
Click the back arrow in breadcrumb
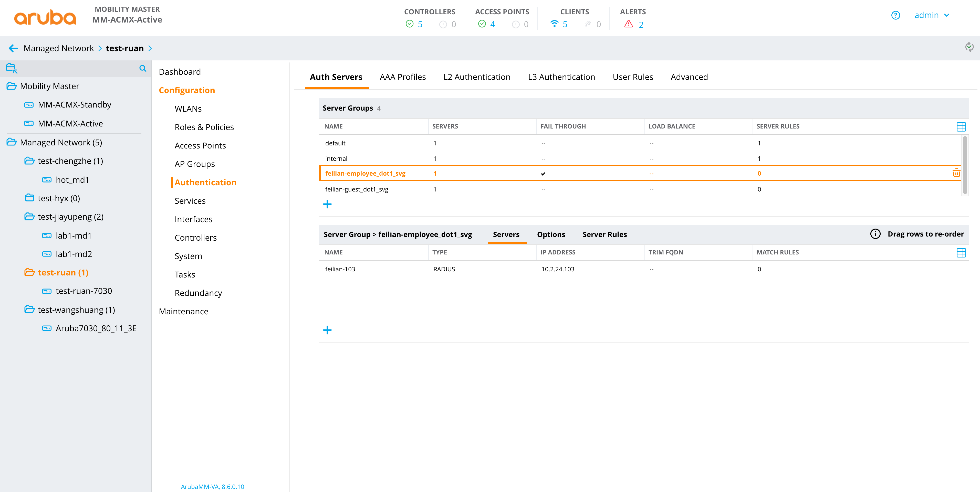[x=13, y=48]
